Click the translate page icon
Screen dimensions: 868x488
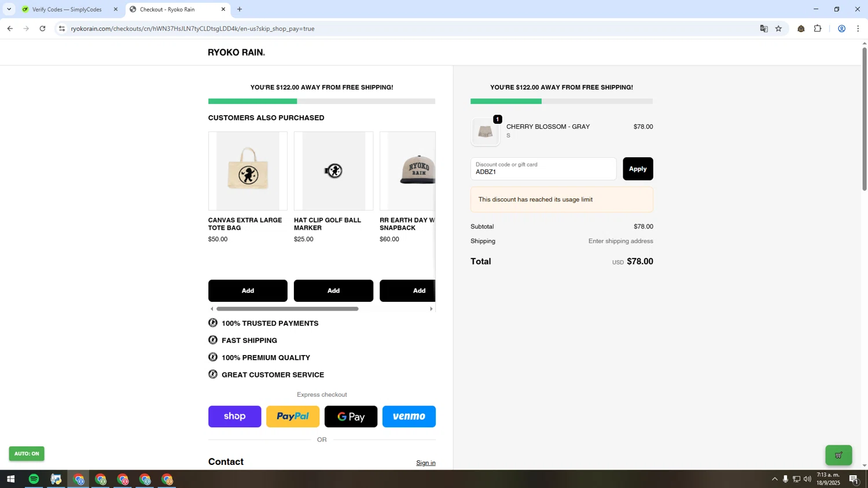coord(764,28)
